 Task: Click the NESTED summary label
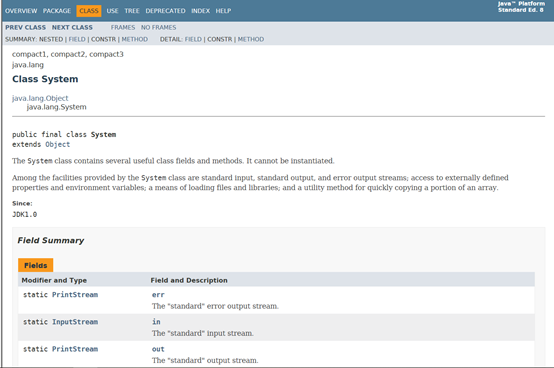[51, 39]
